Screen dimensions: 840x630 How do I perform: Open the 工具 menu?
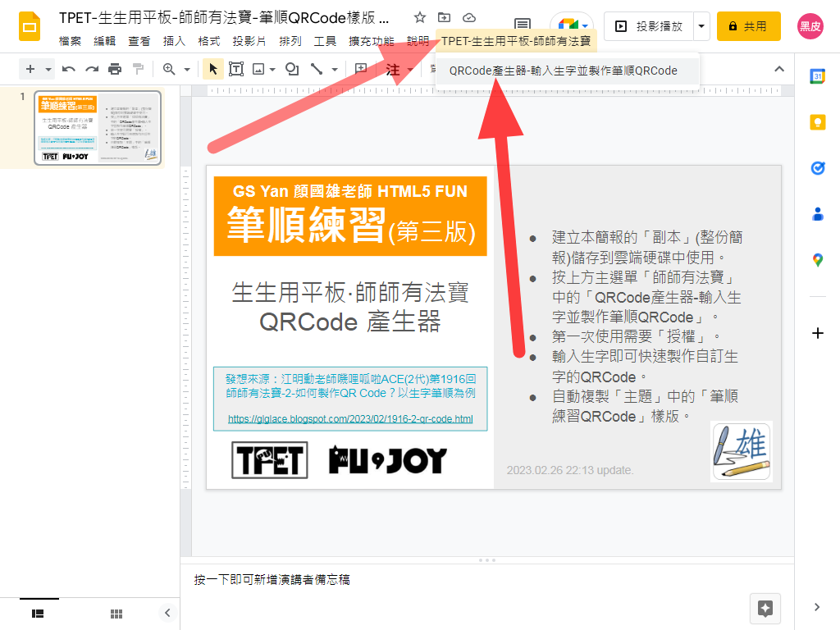(x=325, y=41)
